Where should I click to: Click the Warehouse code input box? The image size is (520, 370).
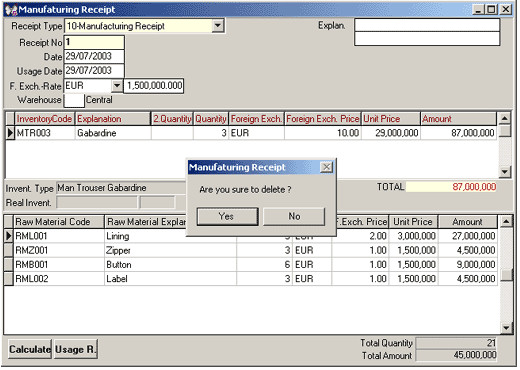pos(74,100)
